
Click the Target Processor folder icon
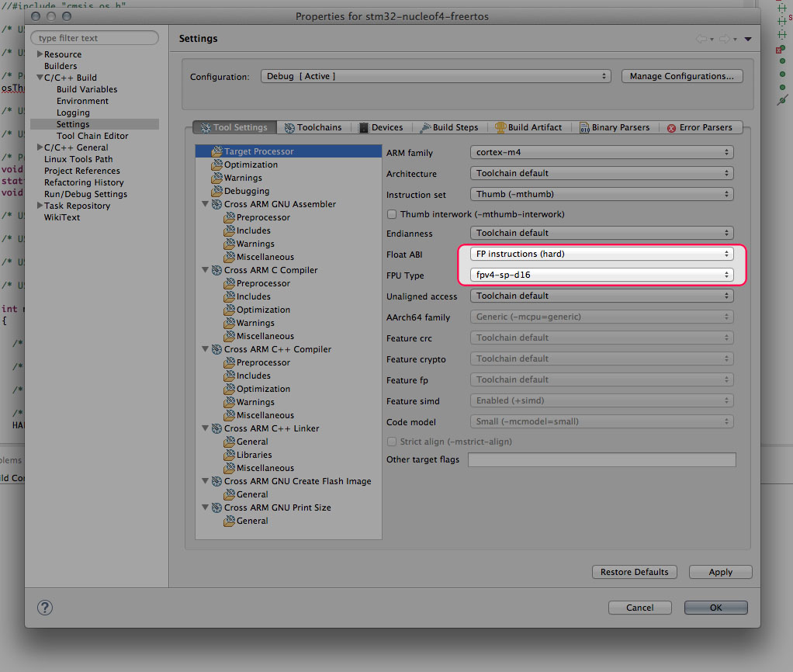pos(217,151)
